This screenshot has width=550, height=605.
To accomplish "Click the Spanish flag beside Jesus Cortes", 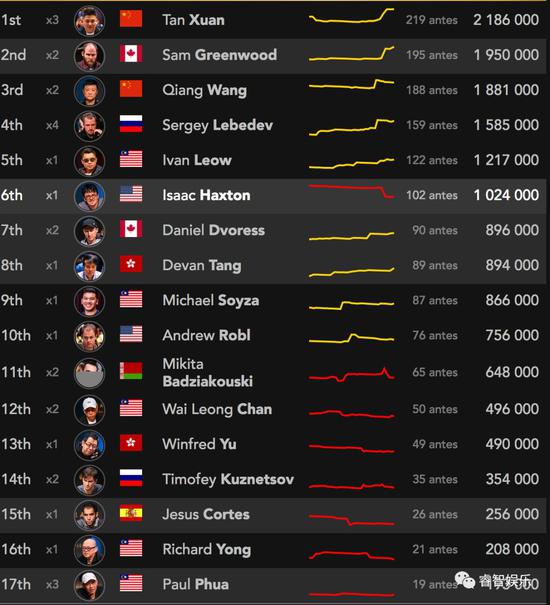I will pyautogui.click(x=131, y=513).
